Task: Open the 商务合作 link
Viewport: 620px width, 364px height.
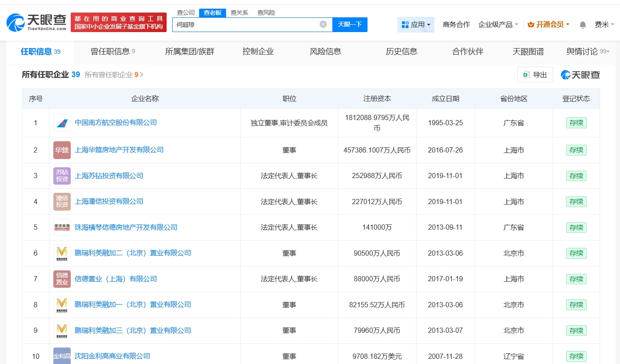Action: click(456, 25)
